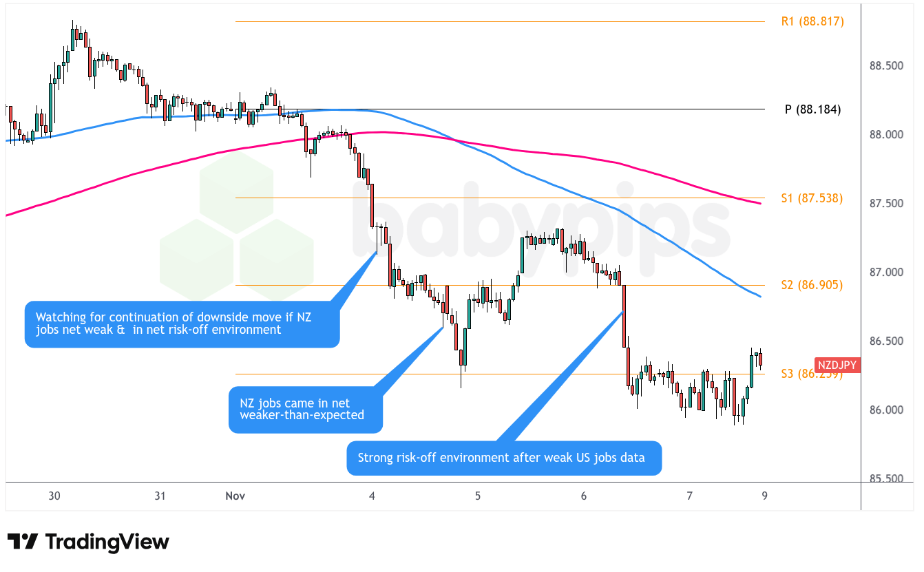
Task: Select the S1 (87.538) support label
Action: coord(812,198)
